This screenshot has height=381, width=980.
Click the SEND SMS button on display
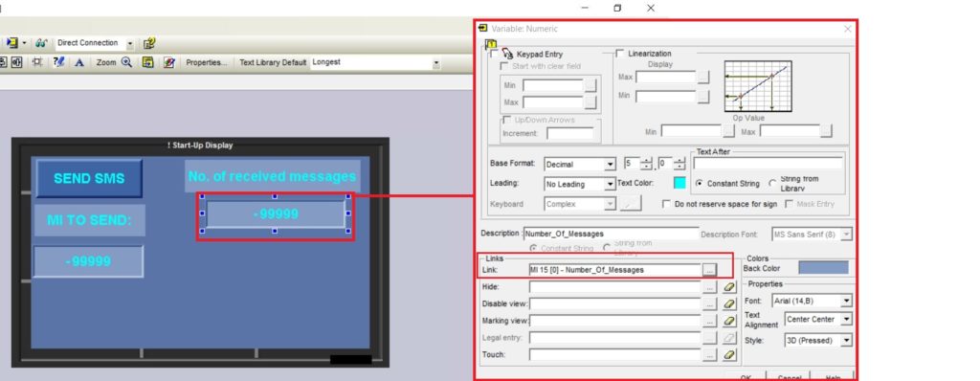click(x=89, y=178)
